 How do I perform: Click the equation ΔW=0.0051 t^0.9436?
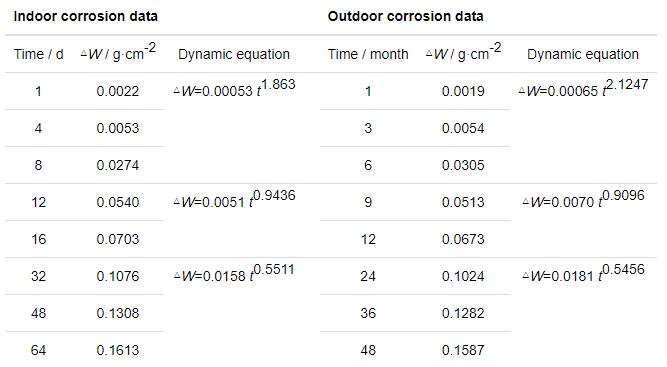click(234, 199)
